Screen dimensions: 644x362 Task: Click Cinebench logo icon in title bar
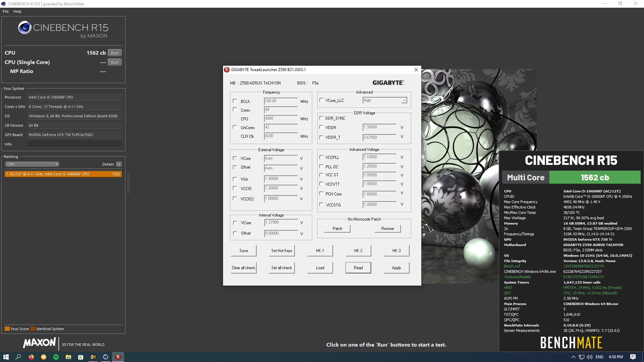coord(4,4)
